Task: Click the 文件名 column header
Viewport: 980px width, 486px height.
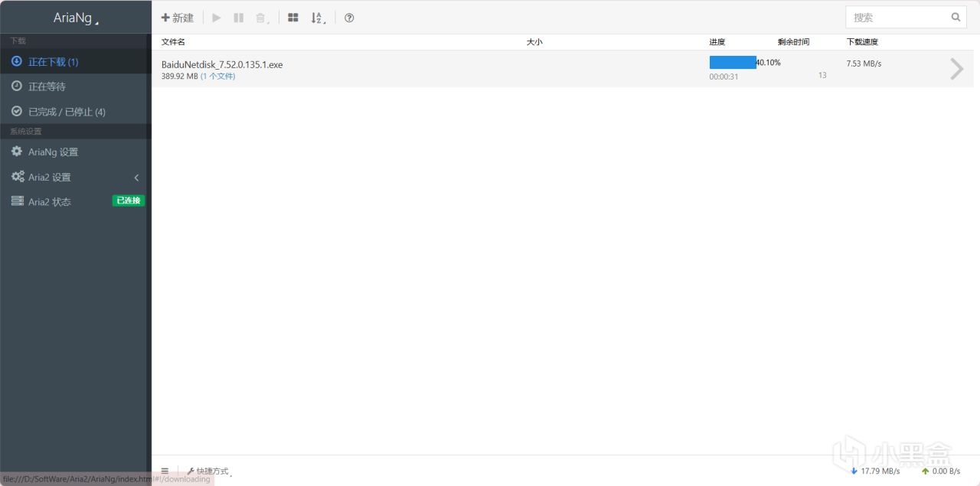Action: point(173,42)
